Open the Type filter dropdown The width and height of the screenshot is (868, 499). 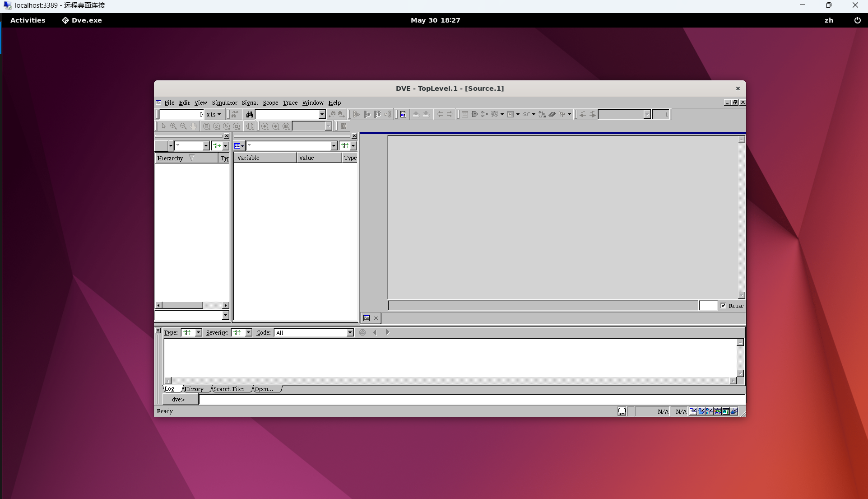(198, 333)
